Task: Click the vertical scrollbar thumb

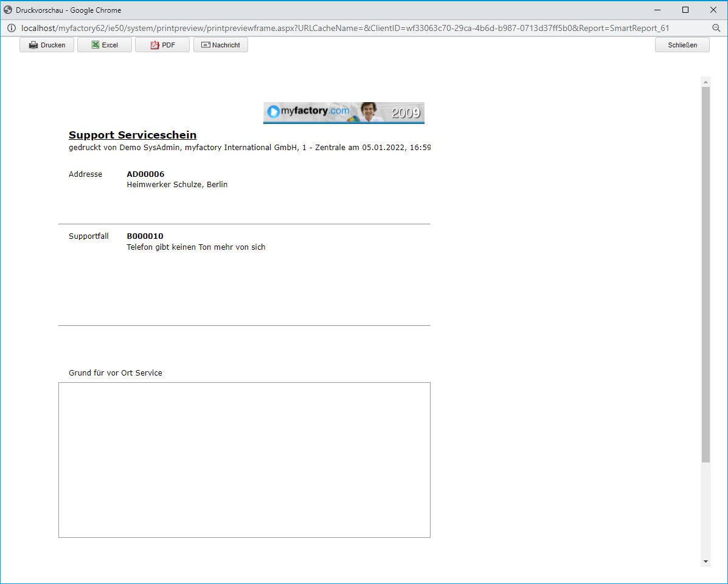Action: coord(705,274)
